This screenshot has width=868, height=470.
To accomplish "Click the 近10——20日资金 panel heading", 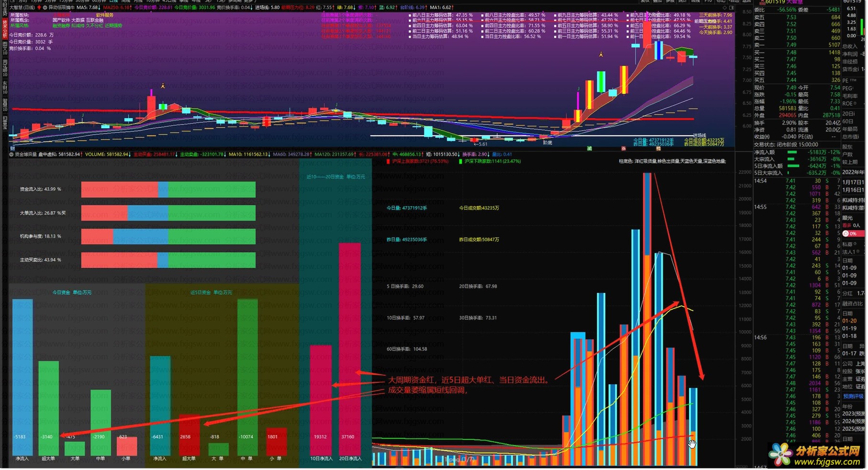I will tap(335, 177).
